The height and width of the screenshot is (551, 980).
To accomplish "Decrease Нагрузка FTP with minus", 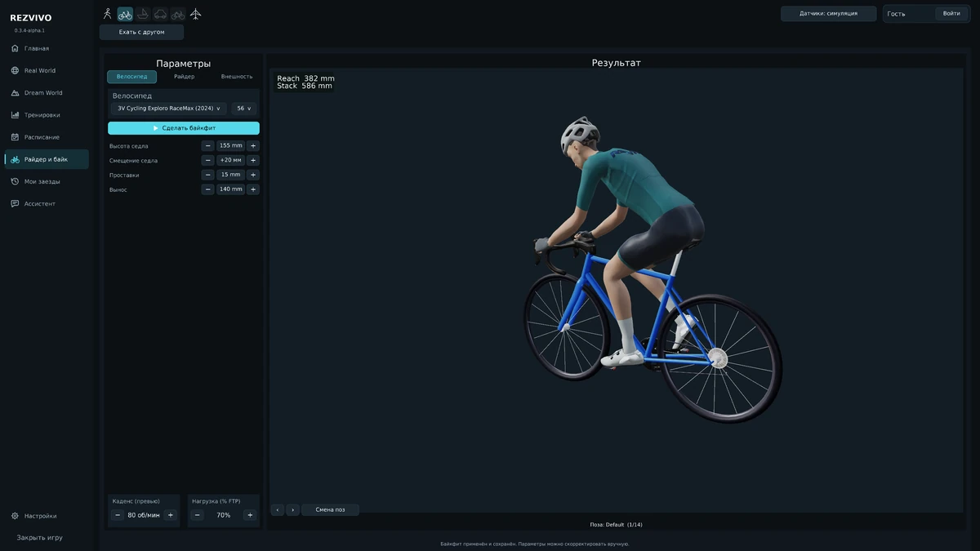I will tap(198, 515).
